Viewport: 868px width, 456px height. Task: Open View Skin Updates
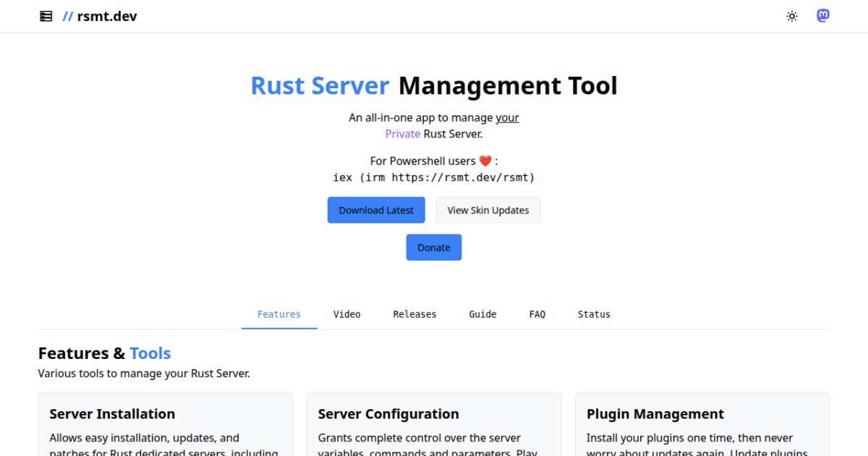point(488,210)
